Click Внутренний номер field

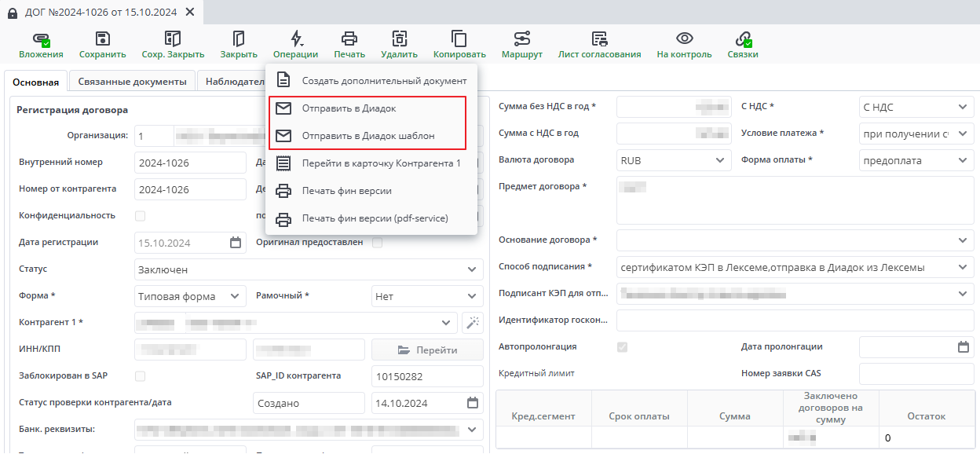(191, 163)
